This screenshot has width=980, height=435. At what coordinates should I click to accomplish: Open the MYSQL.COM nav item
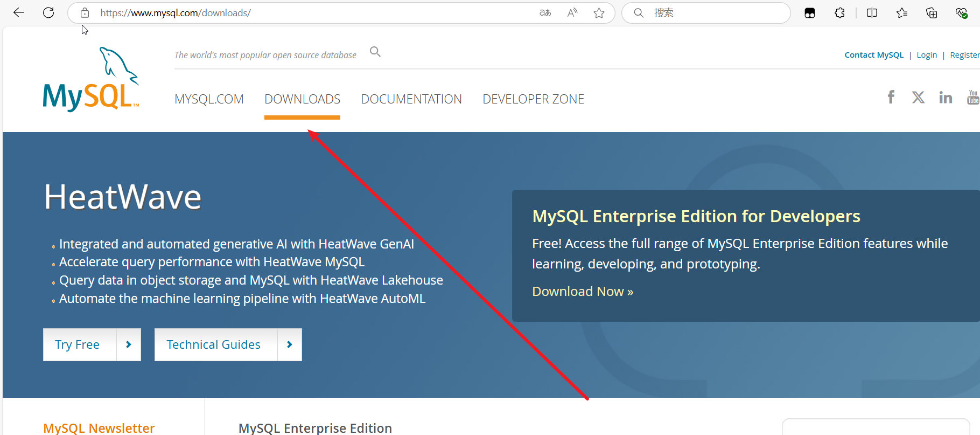tap(209, 99)
